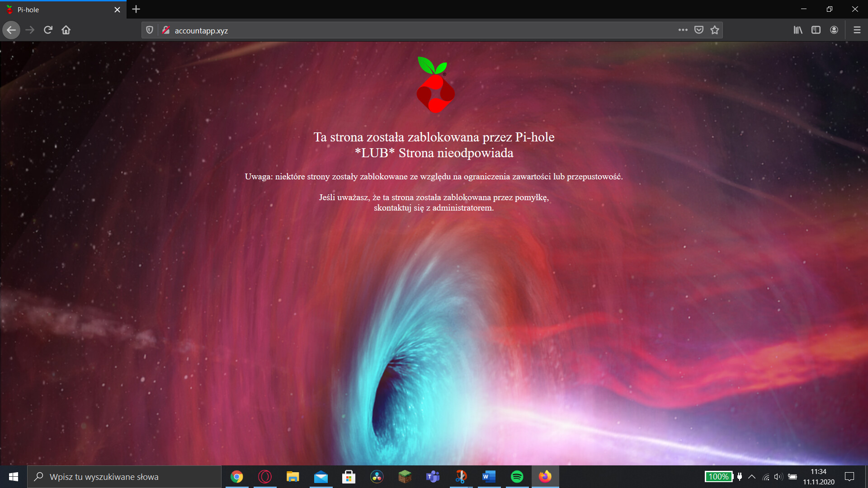Show hidden system tray icons

(x=752, y=477)
